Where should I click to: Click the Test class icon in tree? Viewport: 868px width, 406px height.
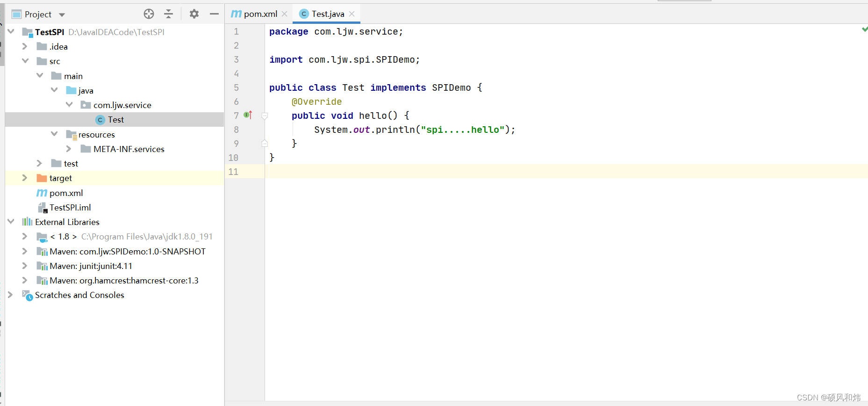[100, 120]
